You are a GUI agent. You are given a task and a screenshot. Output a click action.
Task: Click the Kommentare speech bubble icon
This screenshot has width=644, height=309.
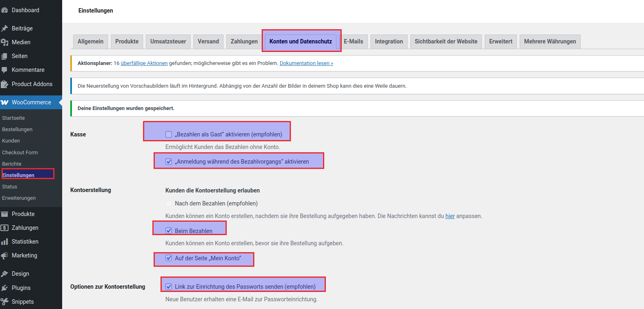coord(4,70)
